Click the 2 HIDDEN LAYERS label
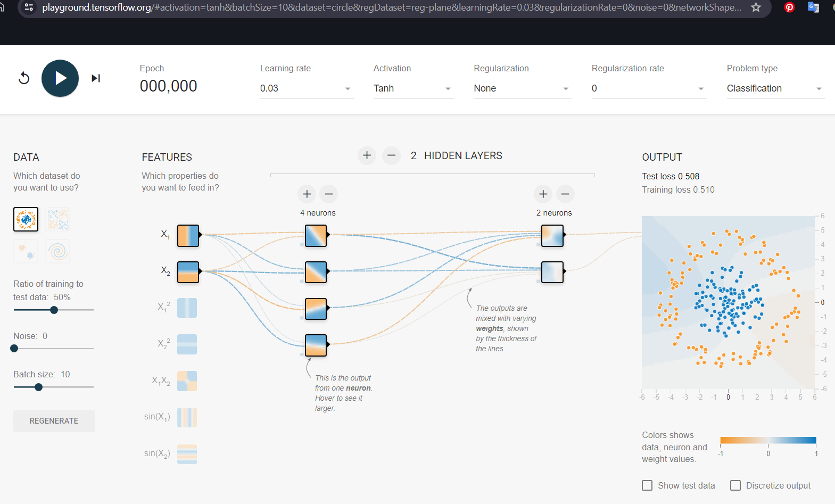Screen dimensions: 835x504 (457, 155)
